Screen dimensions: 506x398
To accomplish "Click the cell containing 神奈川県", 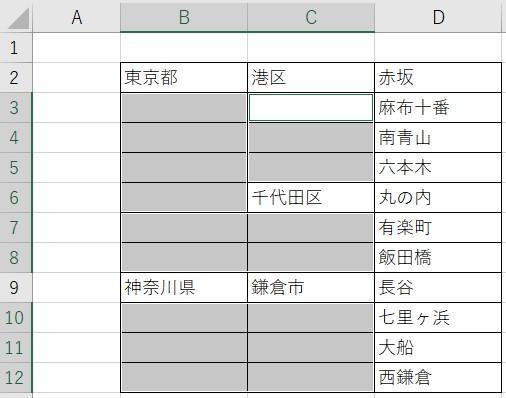I will coord(184,288).
